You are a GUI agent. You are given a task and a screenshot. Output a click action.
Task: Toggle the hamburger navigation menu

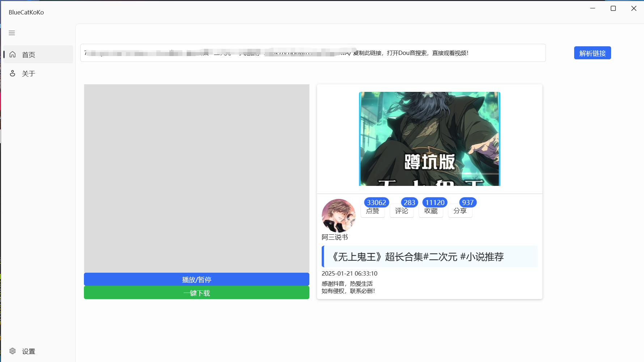tap(12, 33)
